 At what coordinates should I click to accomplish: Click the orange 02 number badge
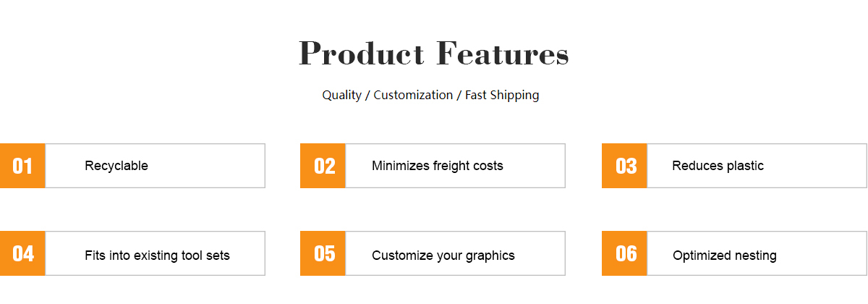(323, 166)
